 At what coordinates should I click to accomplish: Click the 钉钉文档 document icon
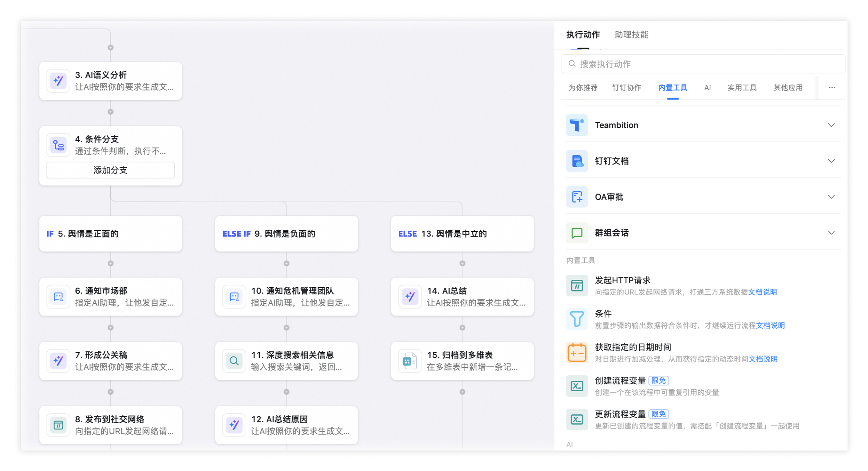[577, 161]
